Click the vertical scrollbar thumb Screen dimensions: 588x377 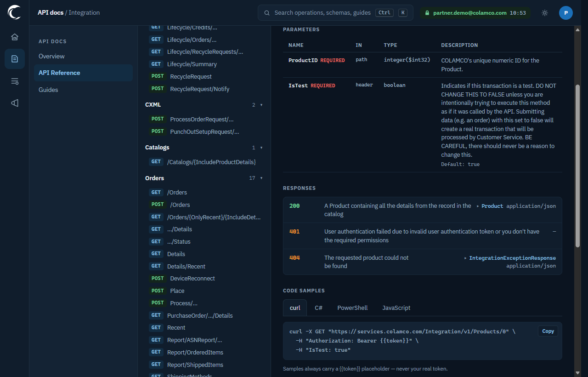pyautogui.click(x=578, y=166)
